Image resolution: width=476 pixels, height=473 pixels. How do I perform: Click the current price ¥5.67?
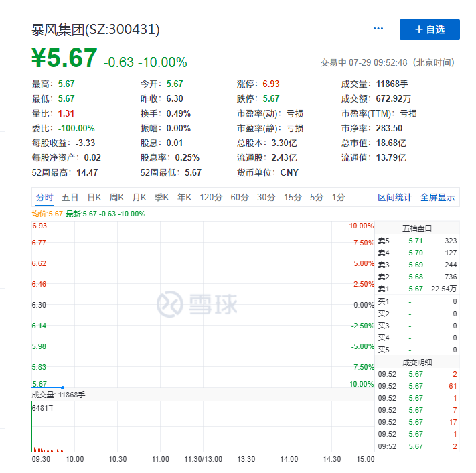coord(64,58)
